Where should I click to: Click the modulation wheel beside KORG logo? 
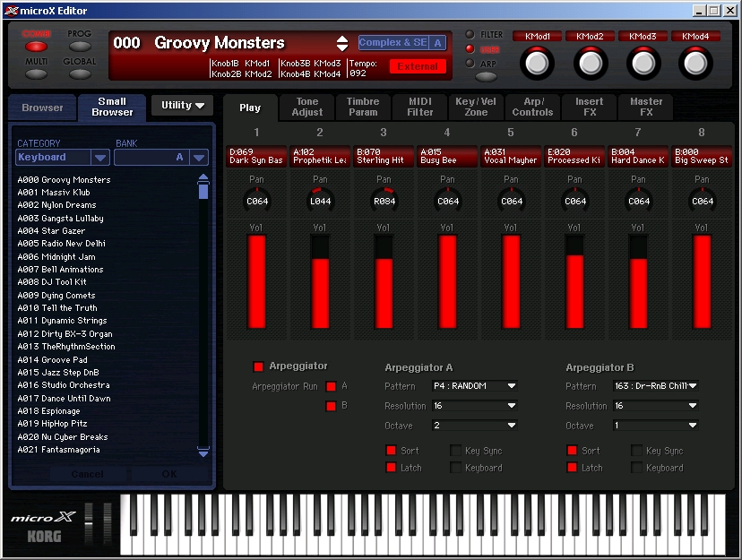108,523
